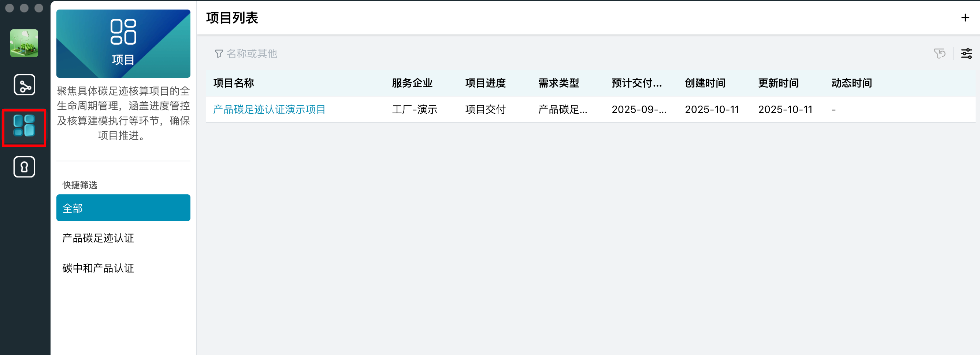
Task: Click the funnel filter icon
Action: click(x=219, y=54)
